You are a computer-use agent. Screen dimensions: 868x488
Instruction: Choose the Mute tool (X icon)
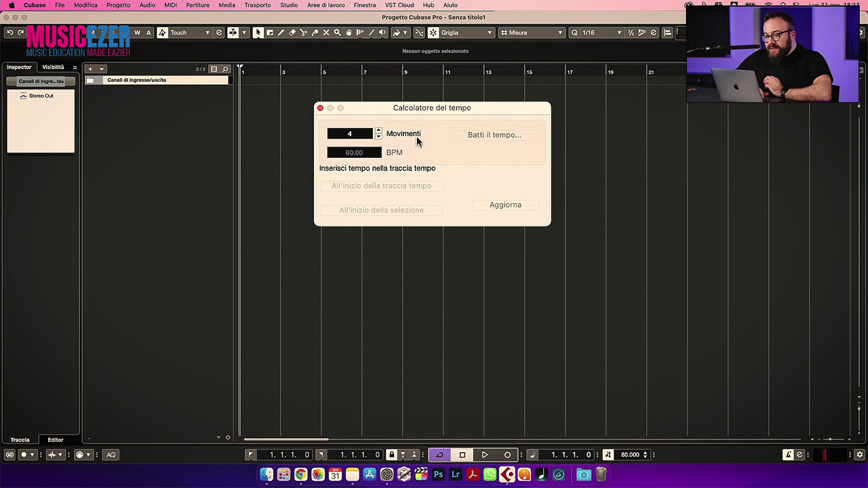pyautogui.click(x=326, y=33)
